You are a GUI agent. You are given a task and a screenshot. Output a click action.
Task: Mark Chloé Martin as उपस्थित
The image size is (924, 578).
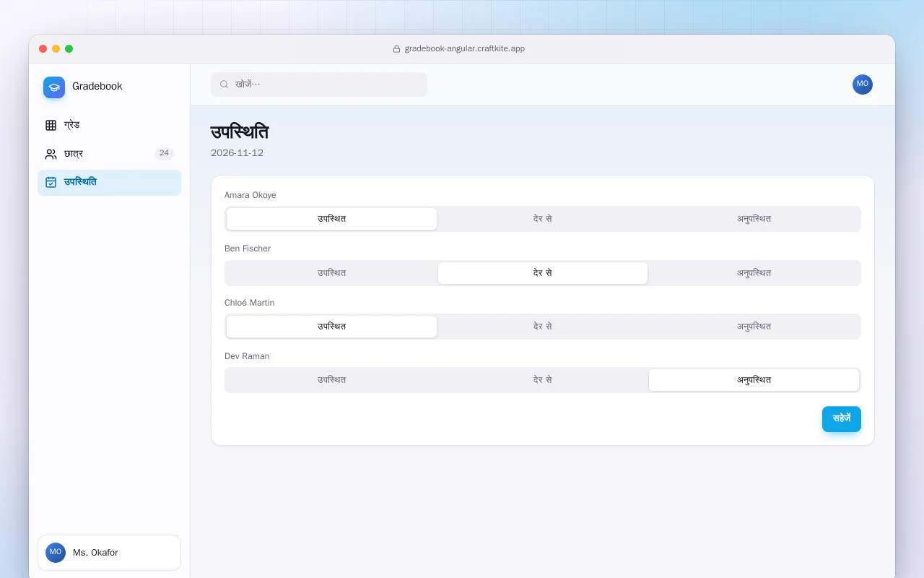pos(331,327)
